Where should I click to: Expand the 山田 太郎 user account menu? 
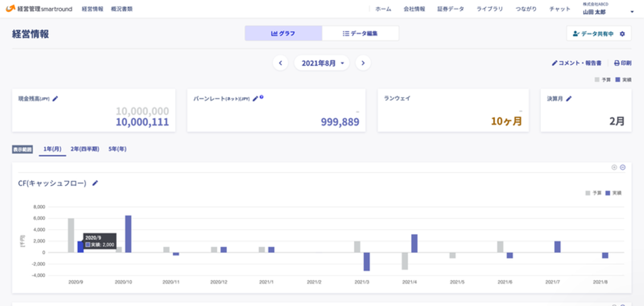tap(632, 12)
